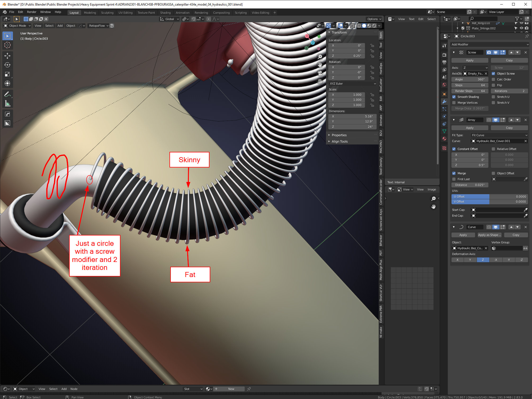Pick Start Cap object with the eyedropper
532x399 pixels.
[x=526, y=210]
